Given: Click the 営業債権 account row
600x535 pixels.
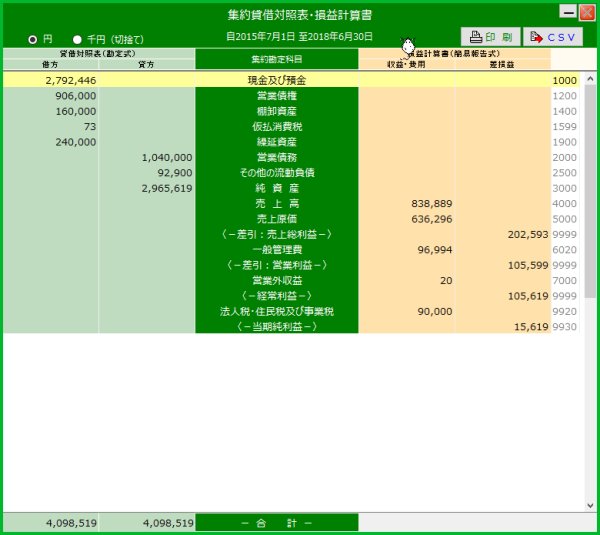Looking at the screenshot, I should click(x=277, y=95).
